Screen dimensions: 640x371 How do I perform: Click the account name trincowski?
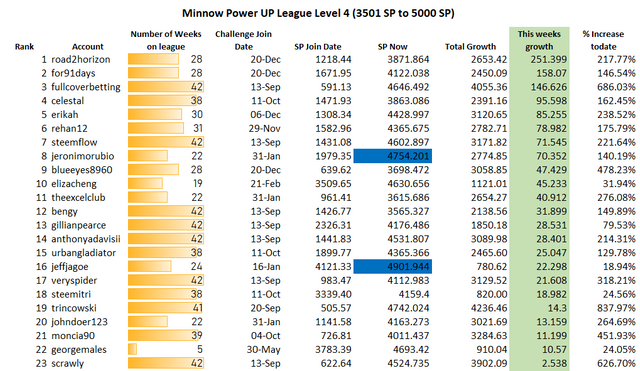pyautogui.click(x=74, y=308)
